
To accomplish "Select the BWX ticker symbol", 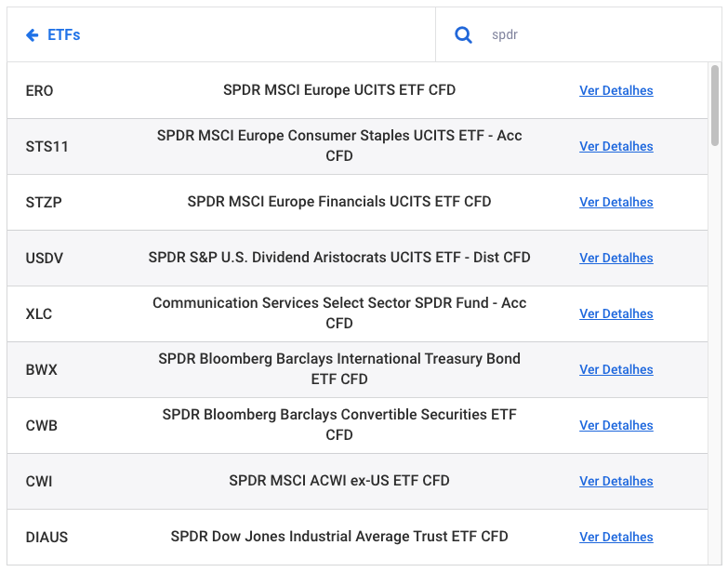I will [41, 369].
